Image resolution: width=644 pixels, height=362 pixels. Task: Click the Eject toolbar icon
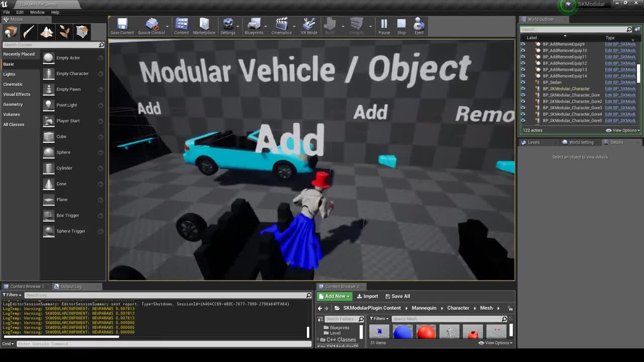(419, 26)
